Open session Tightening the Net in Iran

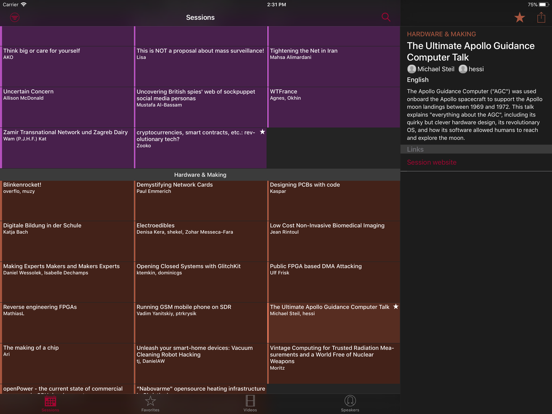334,67
